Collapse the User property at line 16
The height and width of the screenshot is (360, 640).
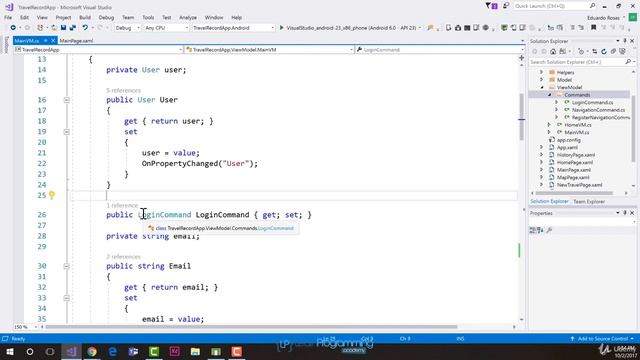pyautogui.click(x=67, y=100)
